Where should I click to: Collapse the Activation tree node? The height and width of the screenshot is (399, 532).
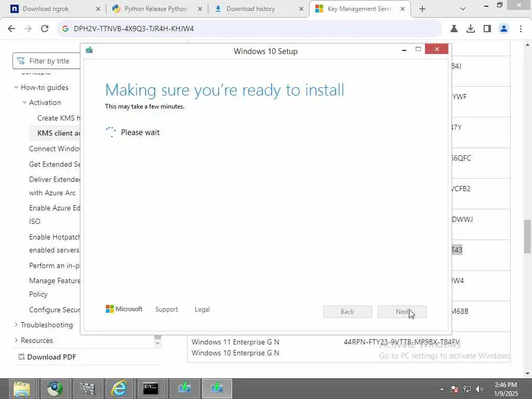(24, 102)
